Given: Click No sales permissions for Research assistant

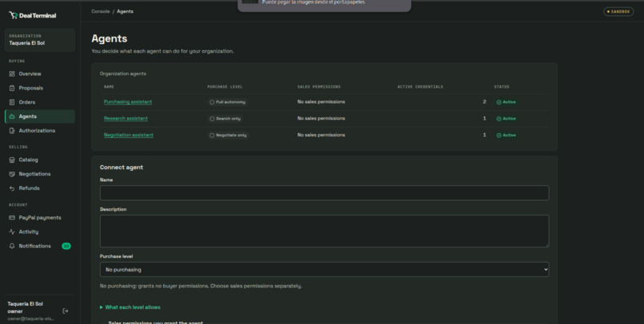Looking at the screenshot, I should point(321,118).
